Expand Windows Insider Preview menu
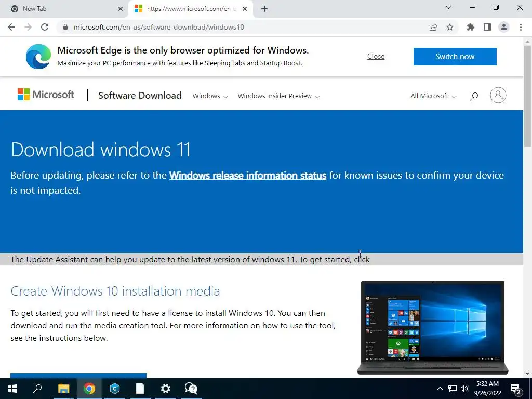The height and width of the screenshot is (399, 532). point(278,96)
